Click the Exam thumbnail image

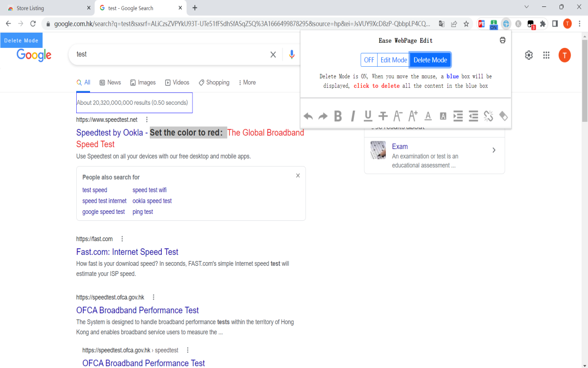tap(378, 150)
